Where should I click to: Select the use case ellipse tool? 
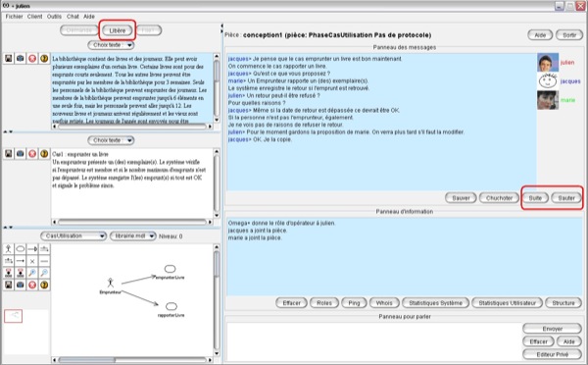click(21, 249)
